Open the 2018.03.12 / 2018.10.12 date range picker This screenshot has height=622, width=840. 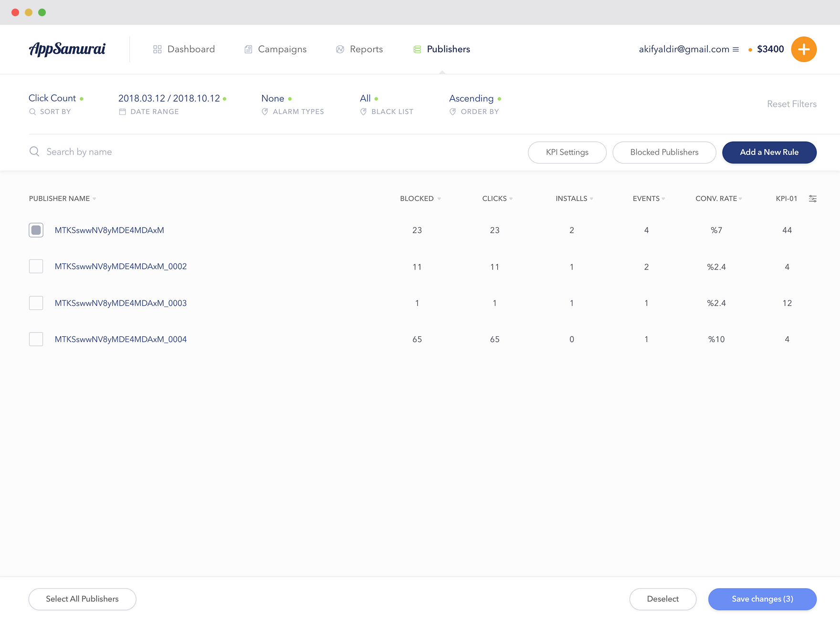click(x=172, y=98)
